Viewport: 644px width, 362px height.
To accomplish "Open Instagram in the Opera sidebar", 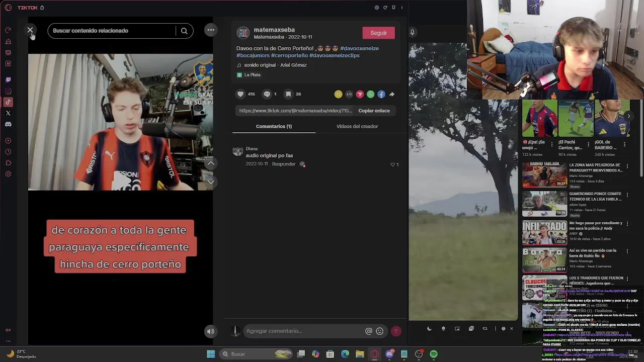I will (8, 91).
